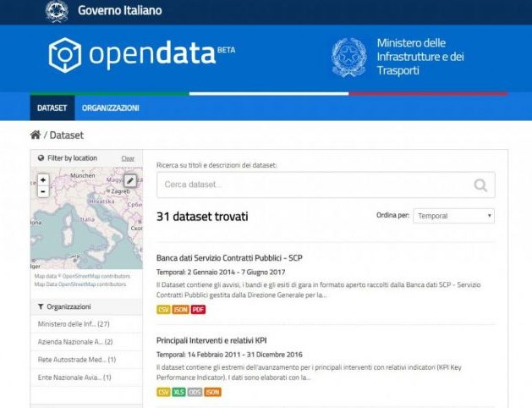Open JSON format of Banca dati SCP
The image size is (532, 408).
click(x=180, y=310)
